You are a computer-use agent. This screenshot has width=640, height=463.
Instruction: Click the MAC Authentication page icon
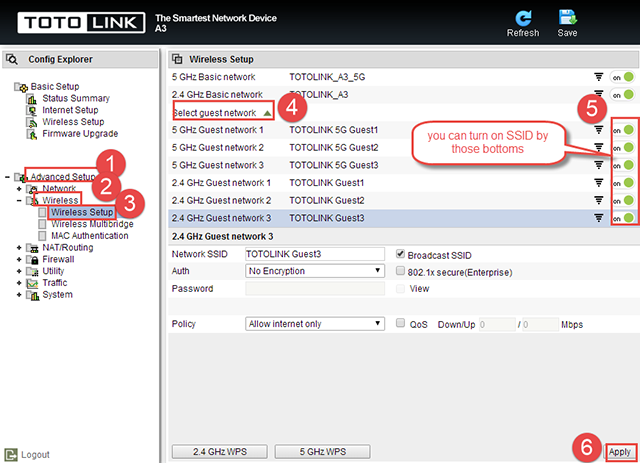click(42, 236)
